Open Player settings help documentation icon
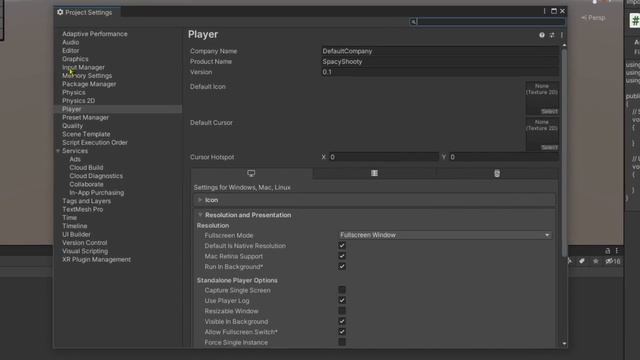This screenshot has height=360, width=640. [x=542, y=35]
